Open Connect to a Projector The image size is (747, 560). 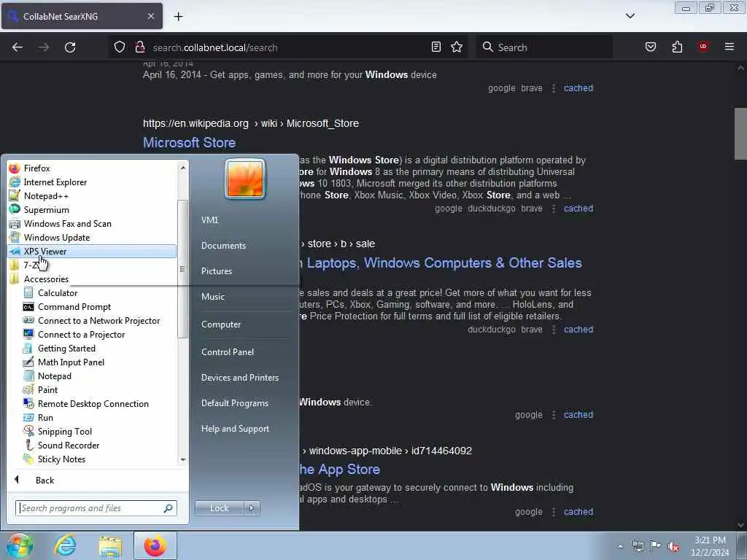[x=81, y=334]
